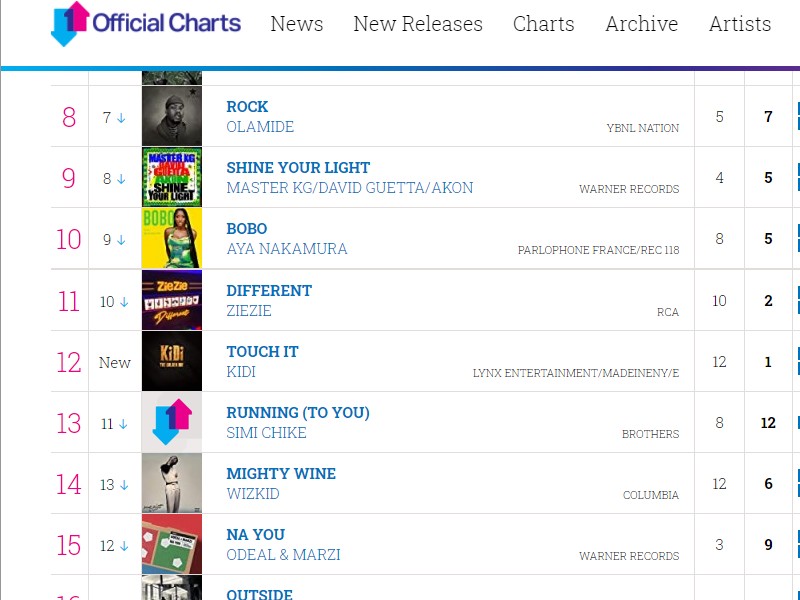The width and height of the screenshot is (800, 600).
Task: Click the Na You album artwork
Action: click(172, 544)
